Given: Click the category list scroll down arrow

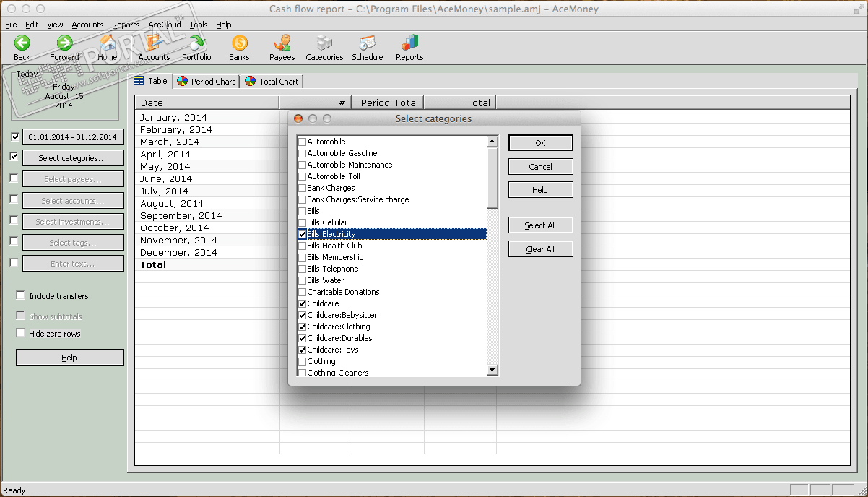Looking at the screenshot, I should click(x=492, y=370).
